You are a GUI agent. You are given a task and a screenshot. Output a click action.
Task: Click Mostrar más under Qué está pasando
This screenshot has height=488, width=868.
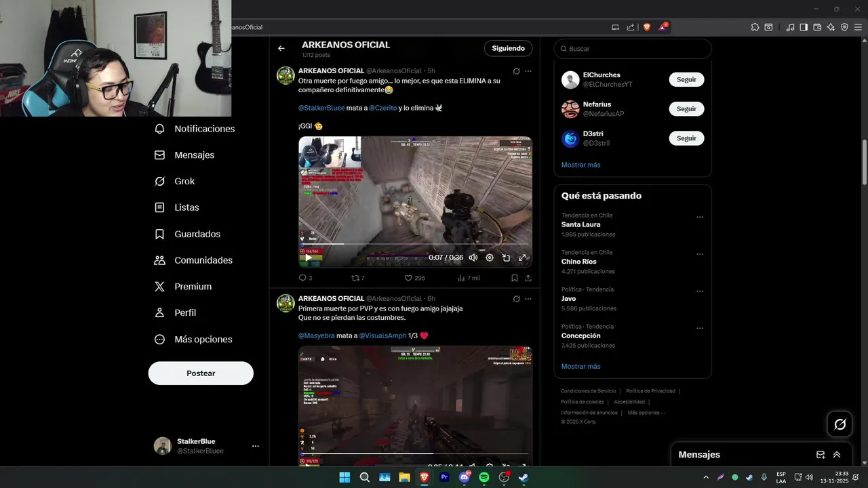[x=580, y=367]
